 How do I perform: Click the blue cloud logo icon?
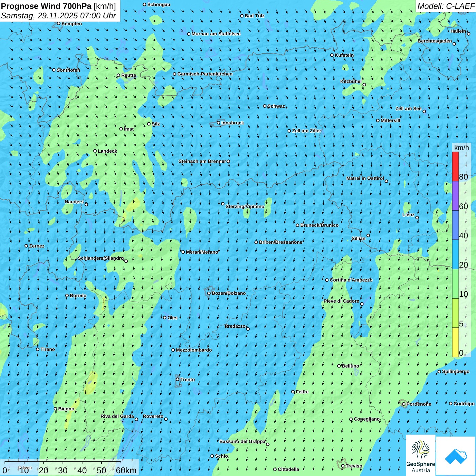pyautogui.click(x=456, y=456)
